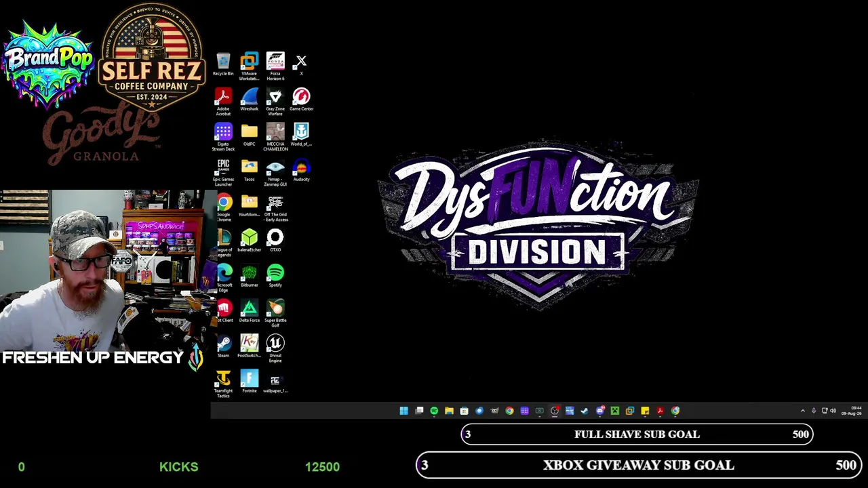This screenshot has height=488, width=868.
Task: Select the Wireshark desktop shortcut
Action: point(249,100)
